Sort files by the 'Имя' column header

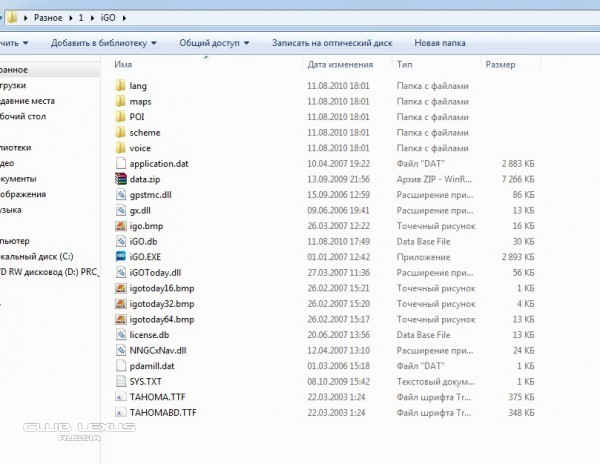point(124,64)
